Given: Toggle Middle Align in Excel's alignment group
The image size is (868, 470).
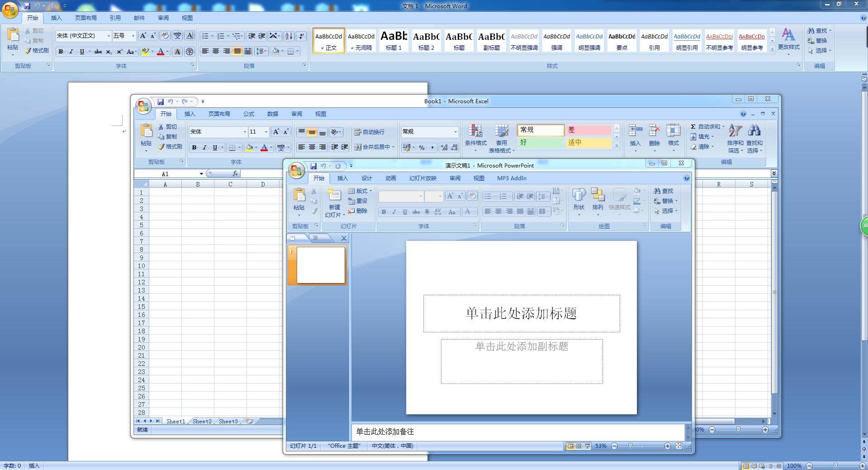Looking at the screenshot, I should [x=312, y=132].
